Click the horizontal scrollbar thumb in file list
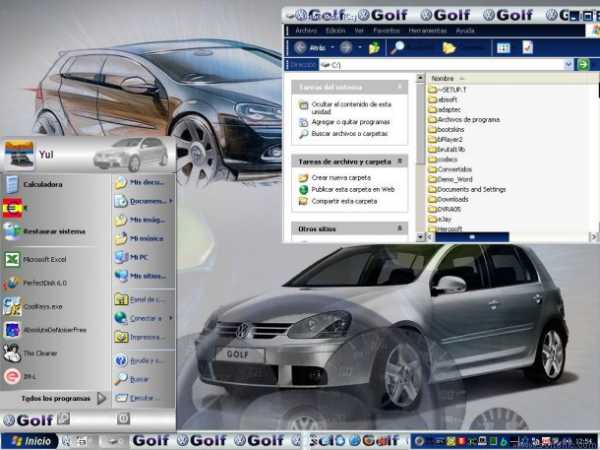This screenshot has width=600, height=450. point(472,237)
